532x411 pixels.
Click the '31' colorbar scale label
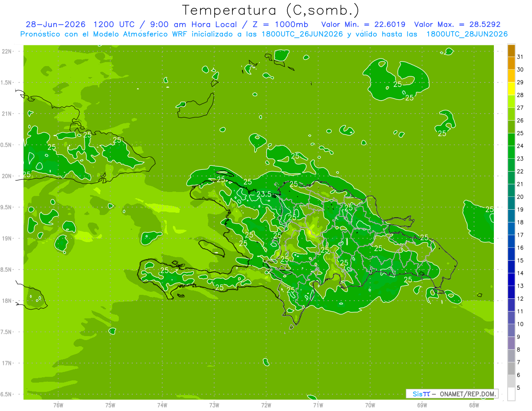point(520,57)
